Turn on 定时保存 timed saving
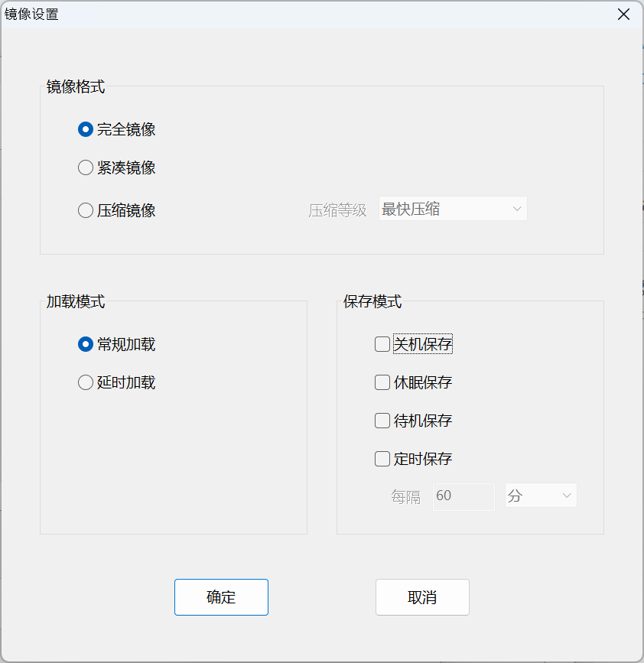Image resolution: width=644 pixels, height=663 pixels. (382, 459)
